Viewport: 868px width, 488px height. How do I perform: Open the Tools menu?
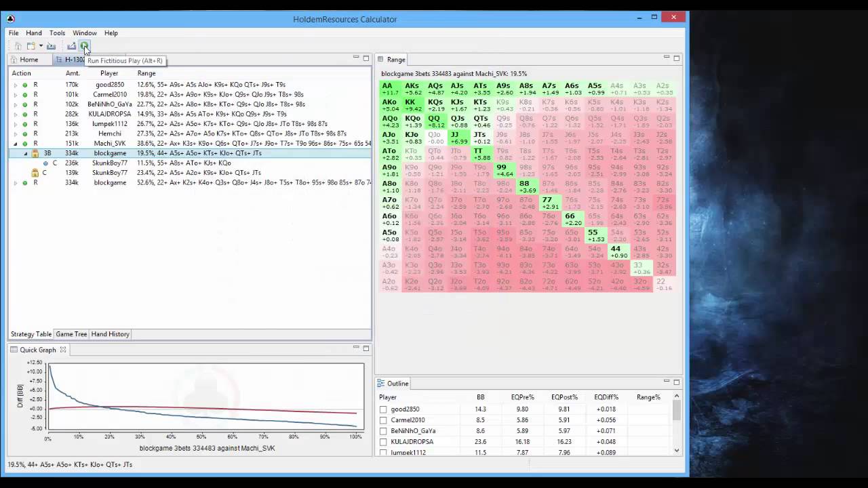(x=57, y=33)
